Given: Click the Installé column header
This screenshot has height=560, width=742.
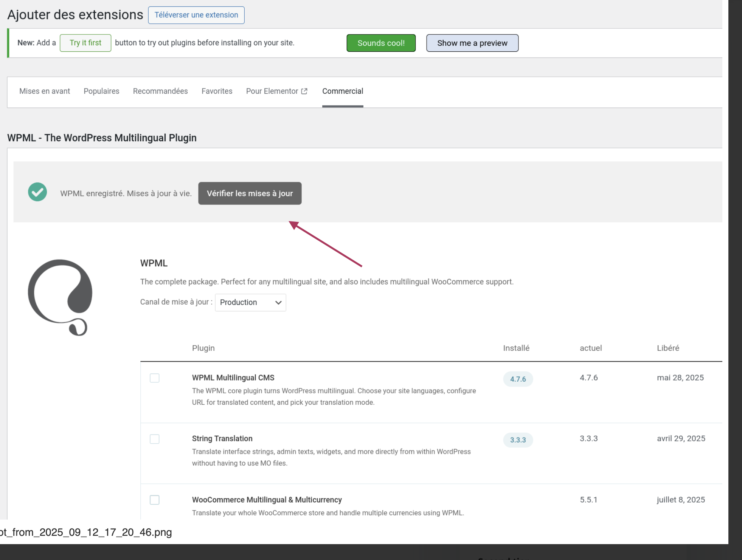Looking at the screenshot, I should coord(516,348).
